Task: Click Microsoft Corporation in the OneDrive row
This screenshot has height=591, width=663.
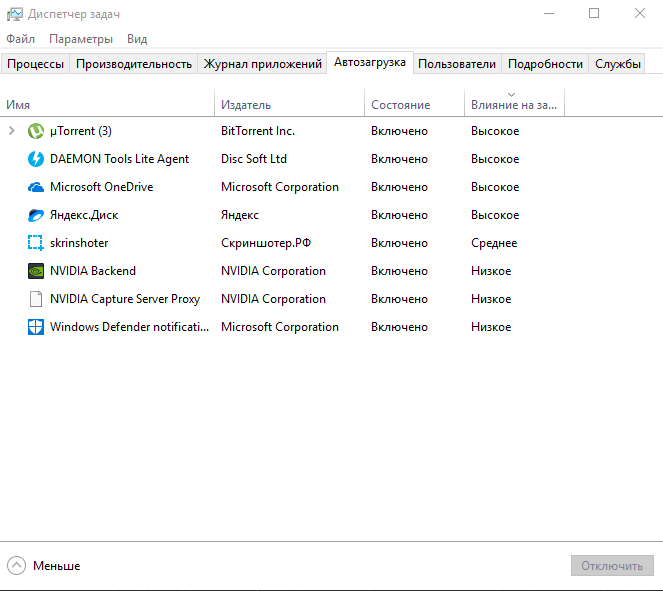Action: pyautogui.click(x=280, y=187)
